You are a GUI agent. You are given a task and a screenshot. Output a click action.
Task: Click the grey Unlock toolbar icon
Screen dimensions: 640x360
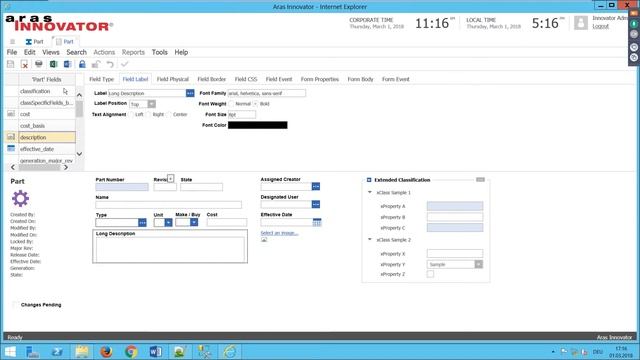96,64
